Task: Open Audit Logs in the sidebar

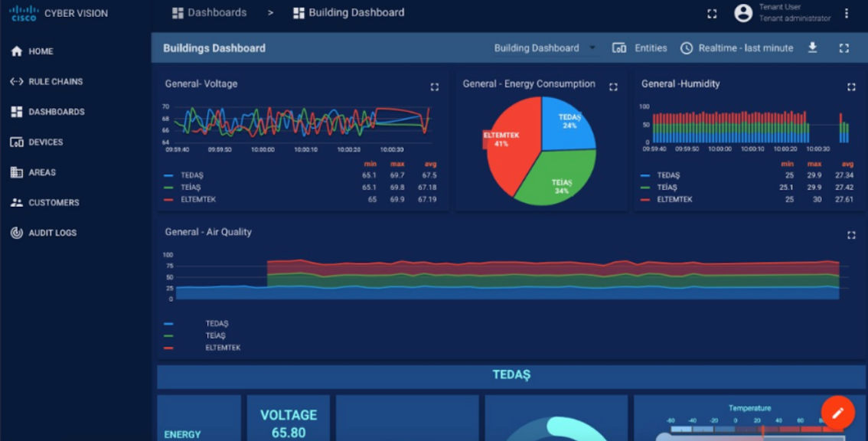Action: (x=52, y=233)
